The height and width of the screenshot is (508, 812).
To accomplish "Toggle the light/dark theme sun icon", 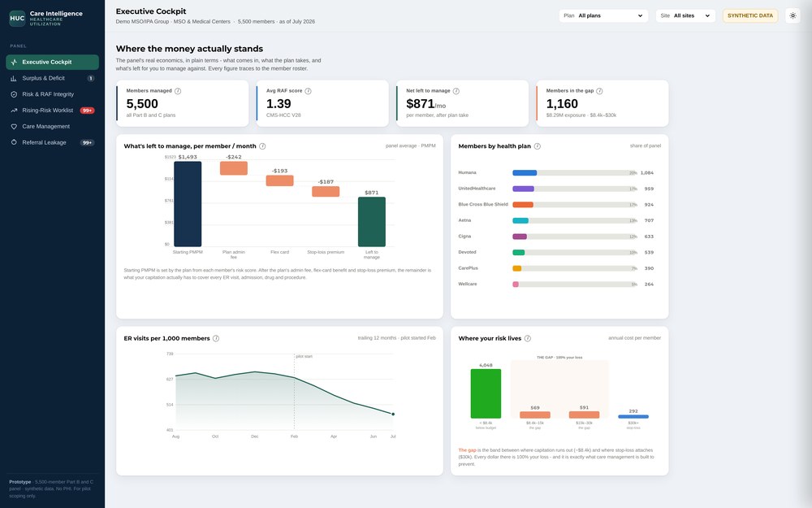I will [793, 15].
